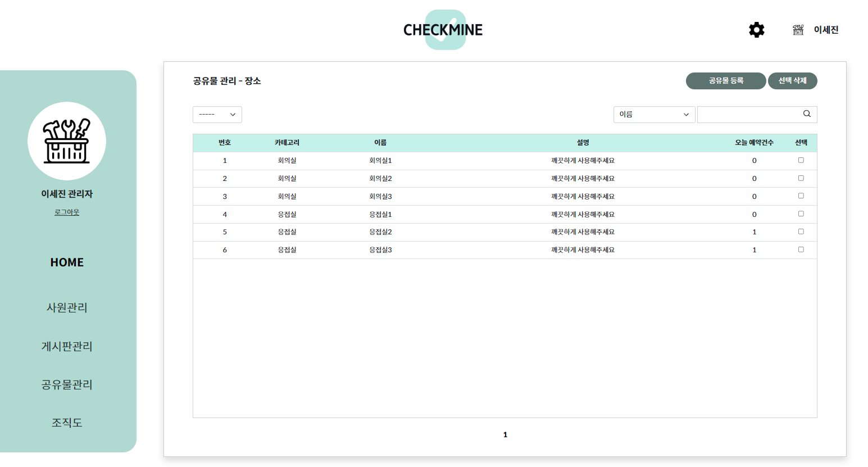Go to 조직도 page

click(67, 423)
